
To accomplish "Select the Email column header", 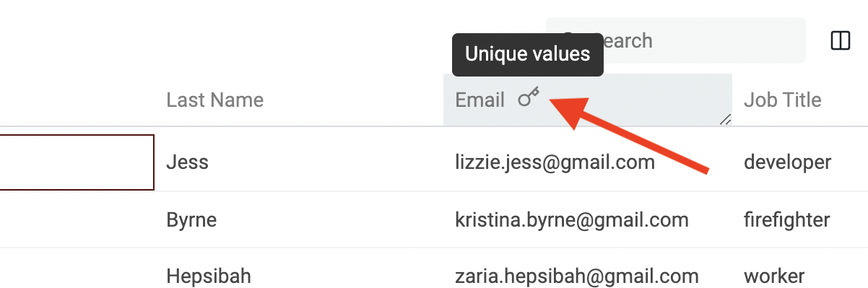I will [x=588, y=100].
